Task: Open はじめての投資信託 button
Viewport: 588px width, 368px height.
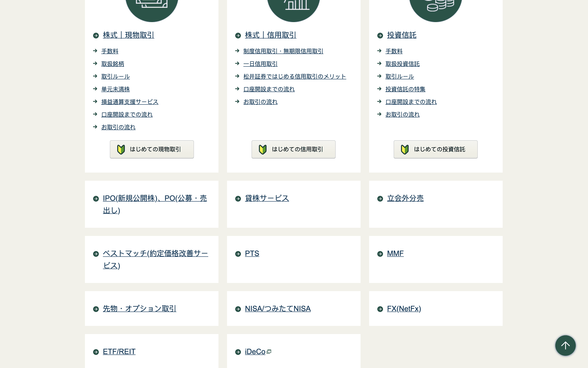Action: [x=436, y=149]
